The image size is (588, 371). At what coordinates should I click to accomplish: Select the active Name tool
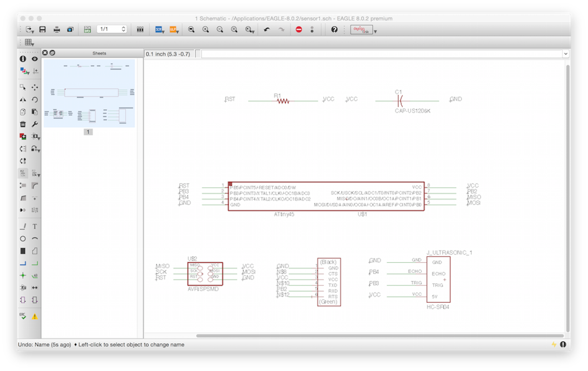click(x=23, y=173)
